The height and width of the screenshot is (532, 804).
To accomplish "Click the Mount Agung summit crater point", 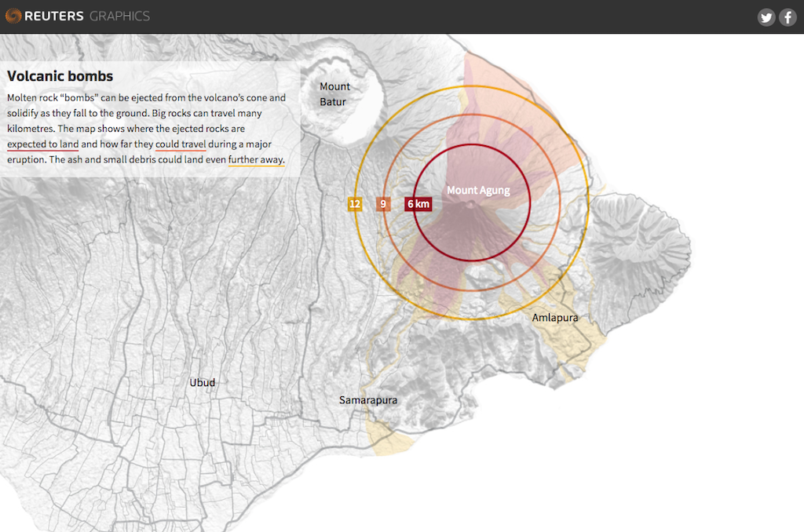I will (471, 206).
